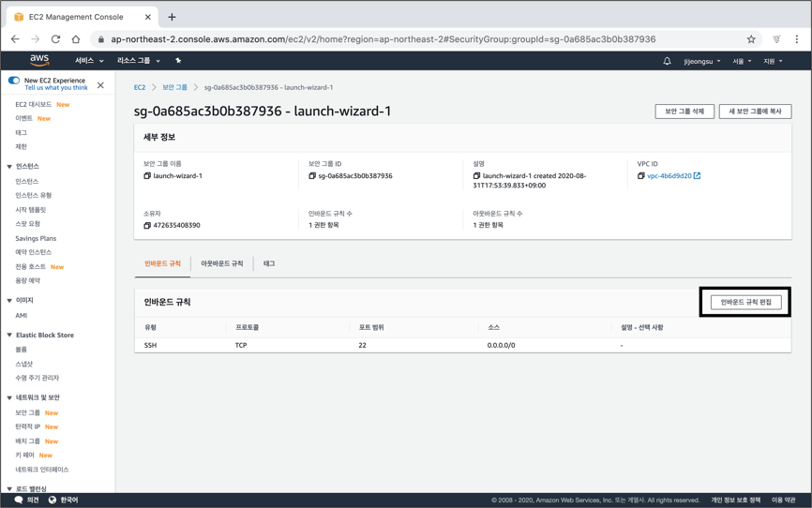
Task: Open 탄력적 IP in sidebar
Action: (x=27, y=426)
